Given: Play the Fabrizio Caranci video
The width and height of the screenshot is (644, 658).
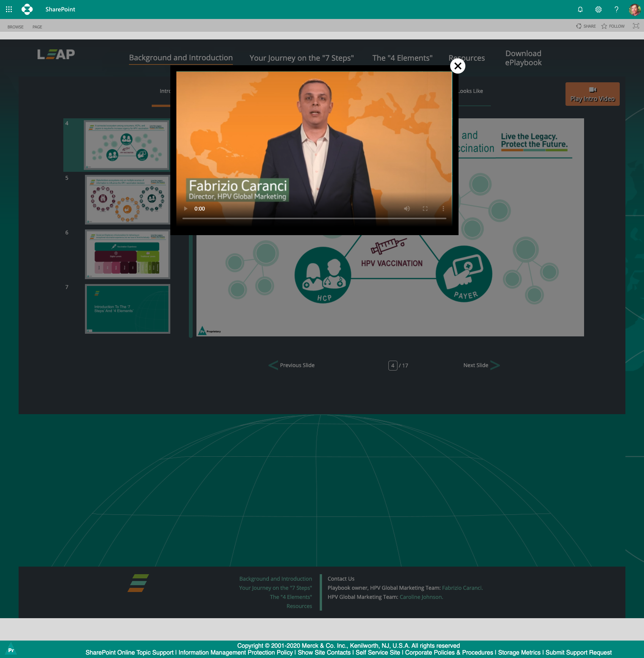Looking at the screenshot, I should [186, 209].
